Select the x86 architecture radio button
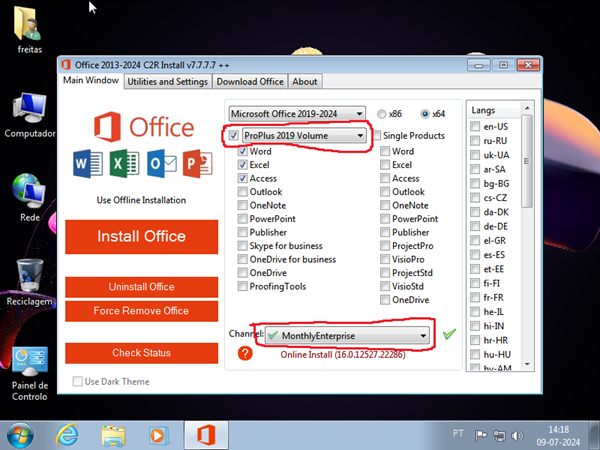 382,114
